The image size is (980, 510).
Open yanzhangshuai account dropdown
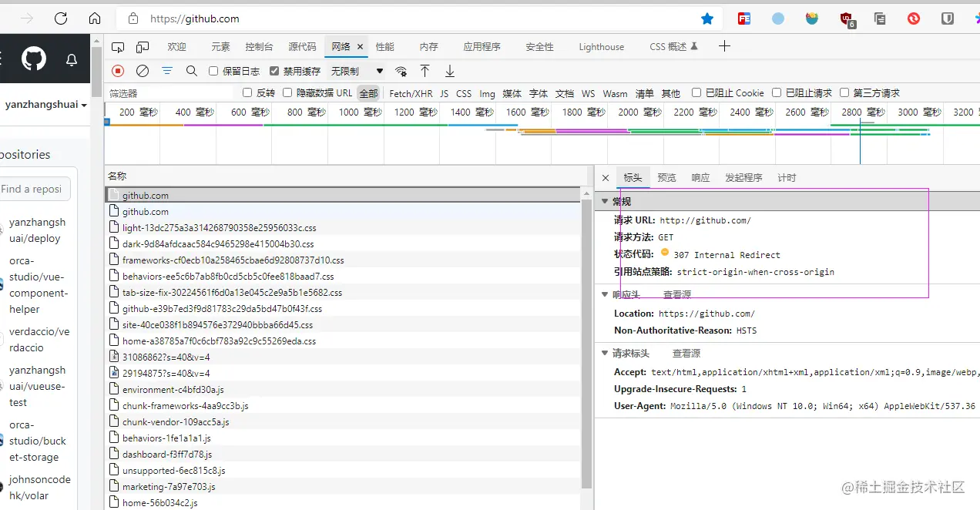(45, 105)
